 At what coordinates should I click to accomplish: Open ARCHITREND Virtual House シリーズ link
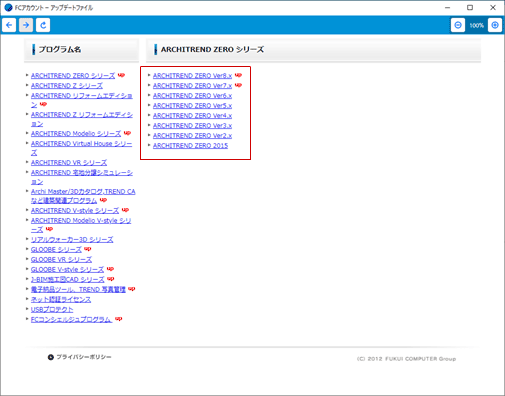(81, 148)
